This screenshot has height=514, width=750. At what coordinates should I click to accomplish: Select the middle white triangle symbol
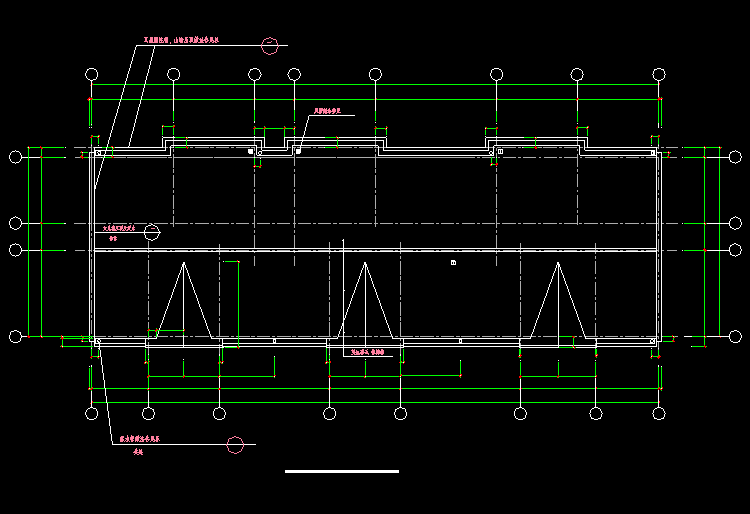tap(364, 300)
